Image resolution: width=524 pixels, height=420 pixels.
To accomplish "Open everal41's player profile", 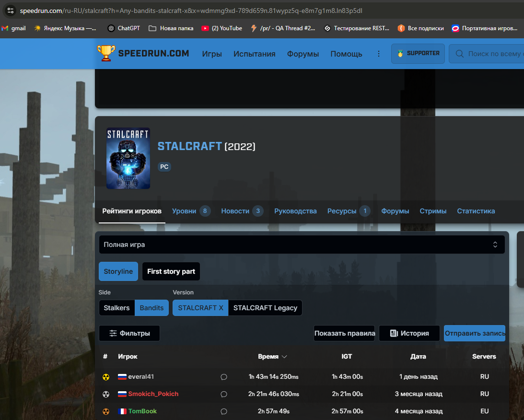I will point(141,377).
